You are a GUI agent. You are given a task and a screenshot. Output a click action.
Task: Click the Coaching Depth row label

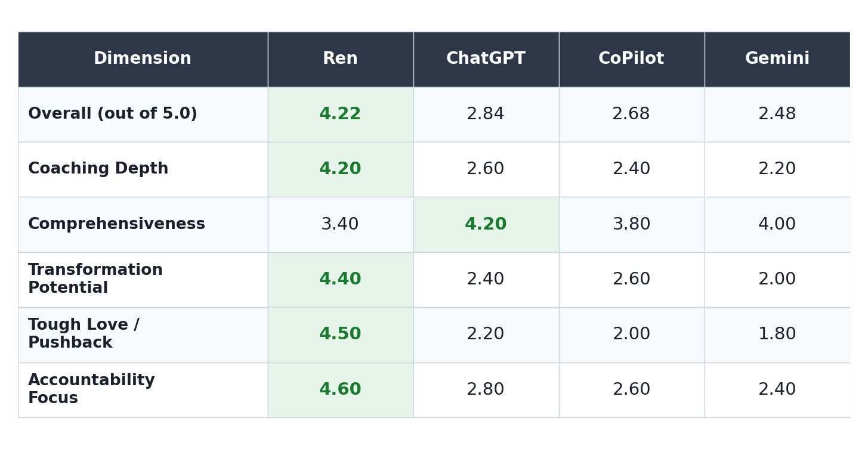pyautogui.click(x=98, y=169)
